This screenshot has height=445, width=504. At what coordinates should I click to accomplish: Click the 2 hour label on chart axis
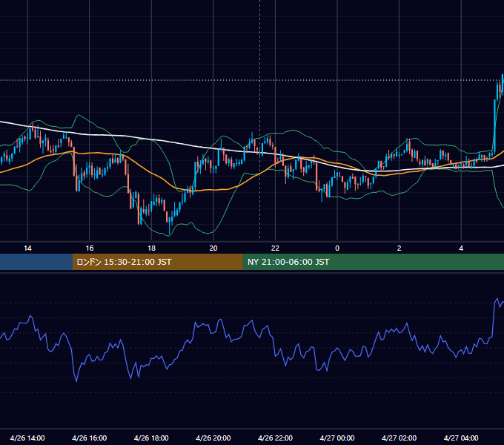pyautogui.click(x=399, y=248)
